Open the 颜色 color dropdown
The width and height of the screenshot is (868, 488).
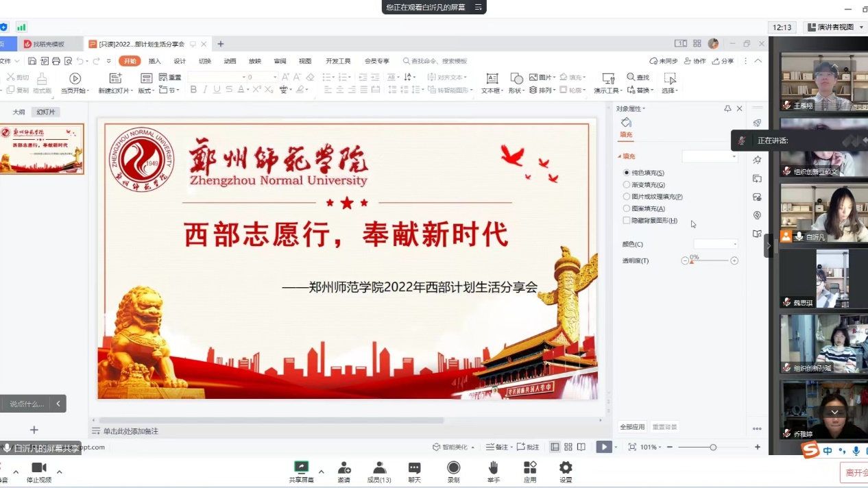click(x=715, y=243)
